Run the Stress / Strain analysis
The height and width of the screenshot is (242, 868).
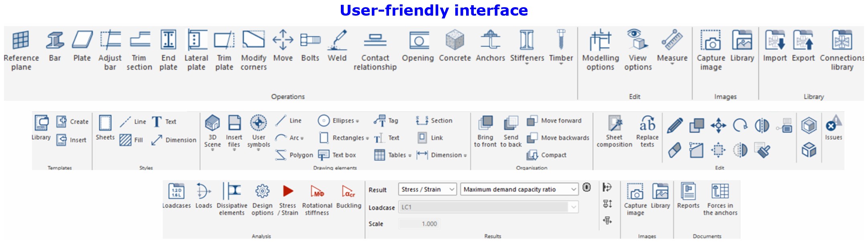(288, 200)
